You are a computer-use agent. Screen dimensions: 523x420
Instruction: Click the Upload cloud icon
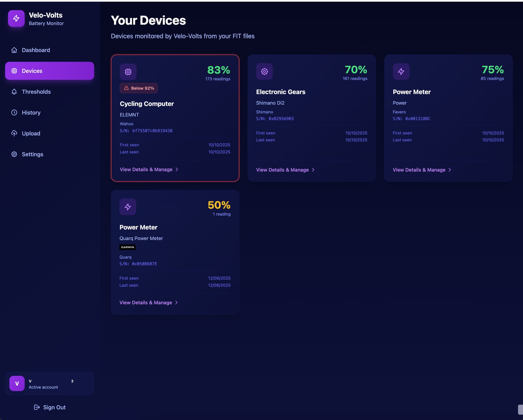point(14,133)
